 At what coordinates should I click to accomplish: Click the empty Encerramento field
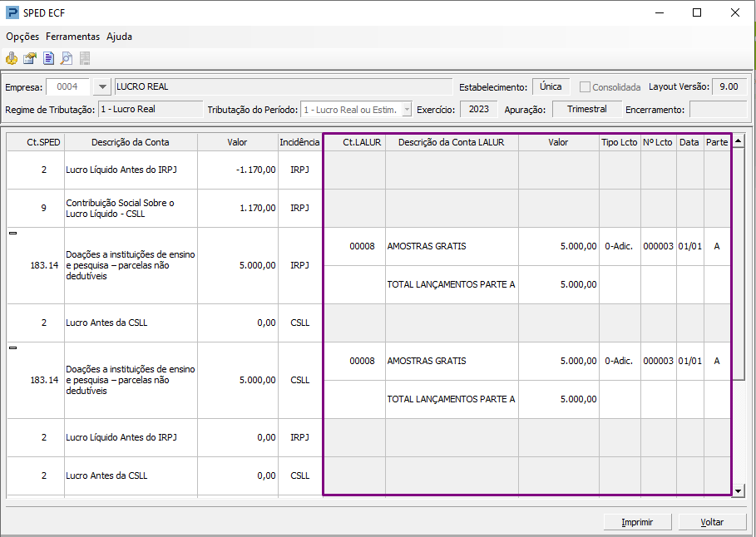pos(718,110)
